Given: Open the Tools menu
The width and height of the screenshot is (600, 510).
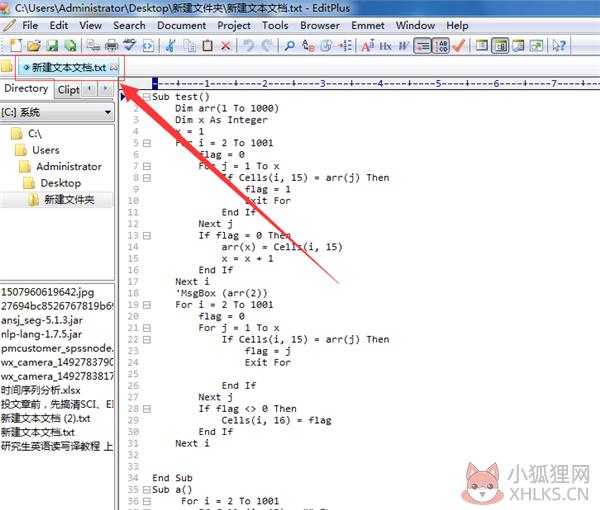Looking at the screenshot, I should pyautogui.click(x=275, y=25).
